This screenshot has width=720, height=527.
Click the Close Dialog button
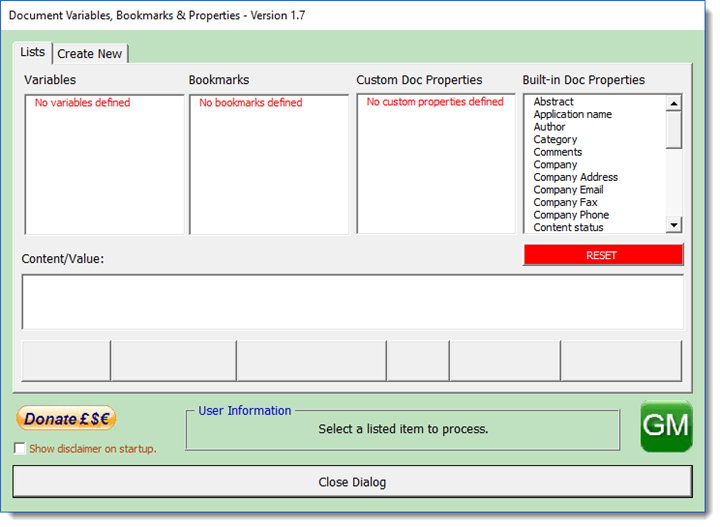coord(352,482)
